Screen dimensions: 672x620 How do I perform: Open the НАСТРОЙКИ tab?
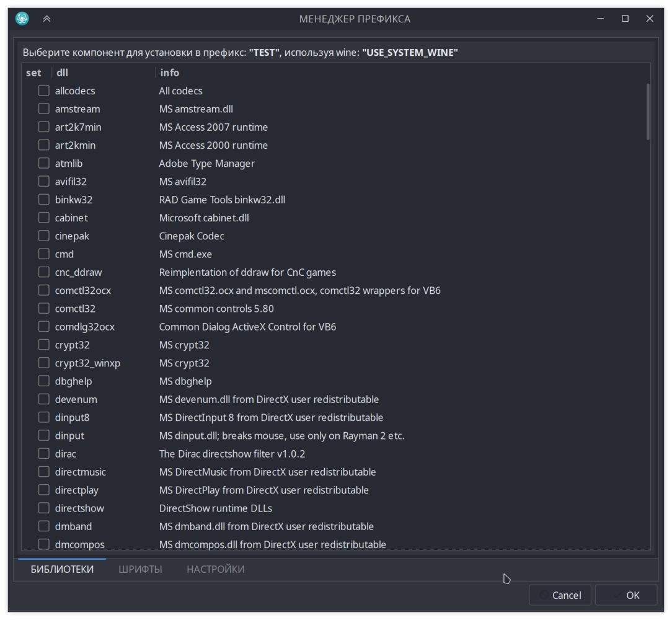tap(216, 569)
